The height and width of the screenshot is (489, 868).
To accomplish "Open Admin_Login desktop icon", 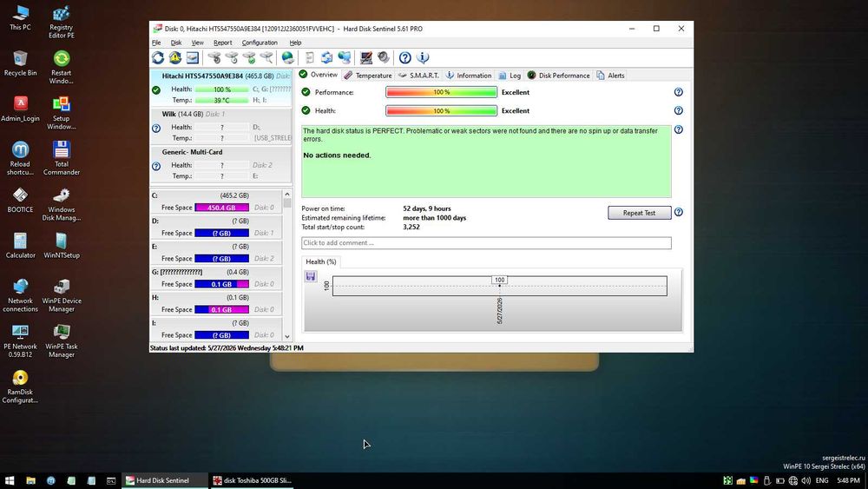I will [21, 109].
